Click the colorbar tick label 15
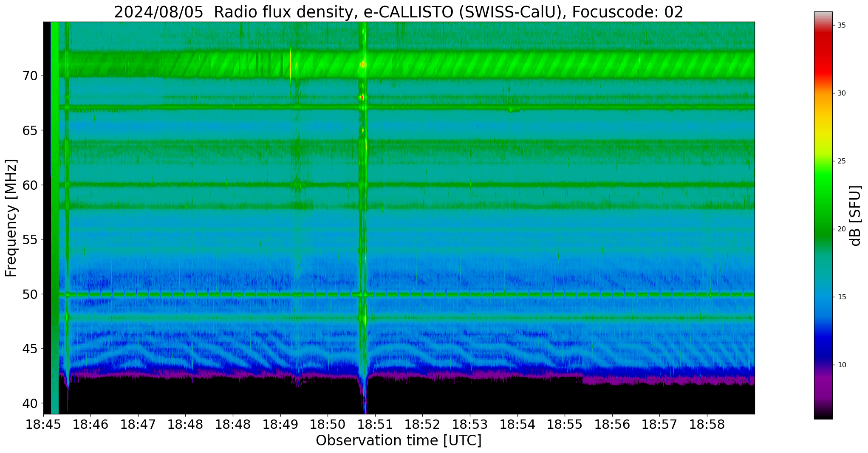The height and width of the screenshot is (453, 868). (x=842, y=297)
